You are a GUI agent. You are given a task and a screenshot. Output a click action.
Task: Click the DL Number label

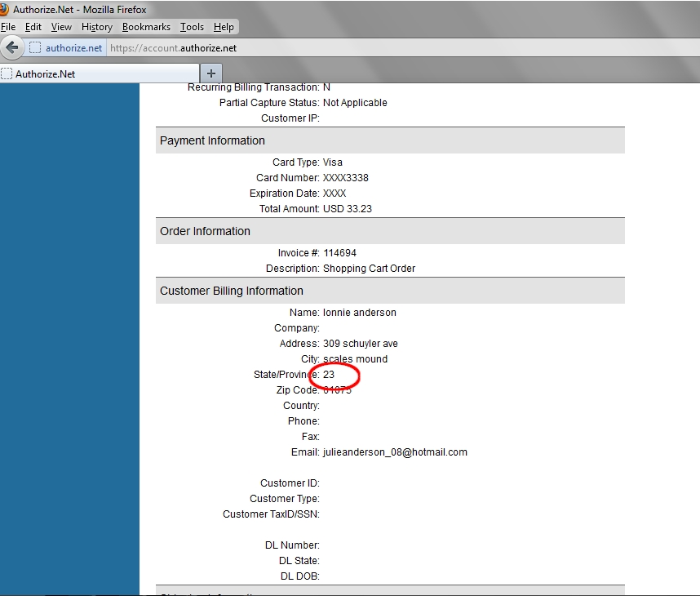click(292, 545)
